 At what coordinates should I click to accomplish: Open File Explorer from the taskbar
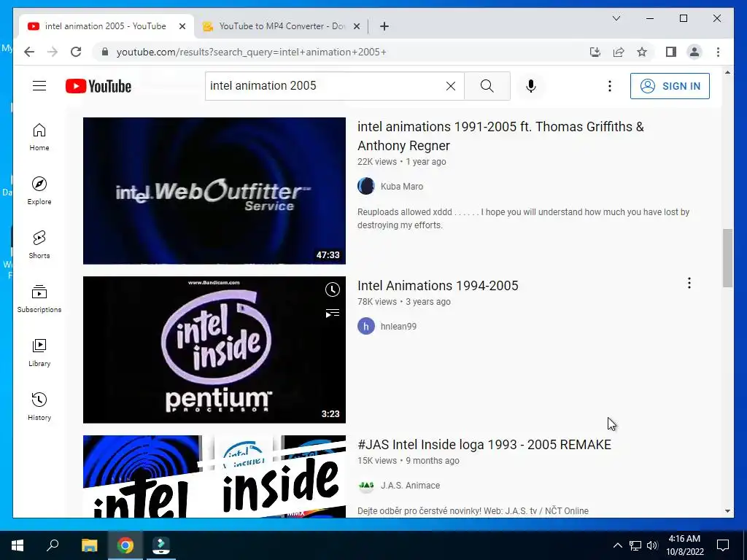(89, 545)
